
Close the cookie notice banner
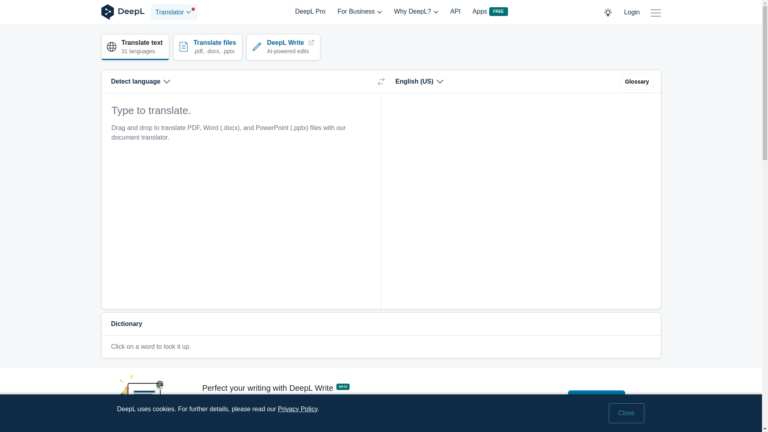point(626,413)
